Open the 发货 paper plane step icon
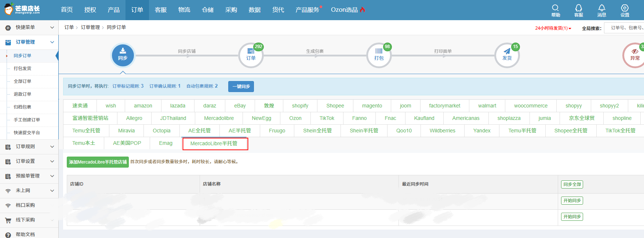 (x=507, y=55)
